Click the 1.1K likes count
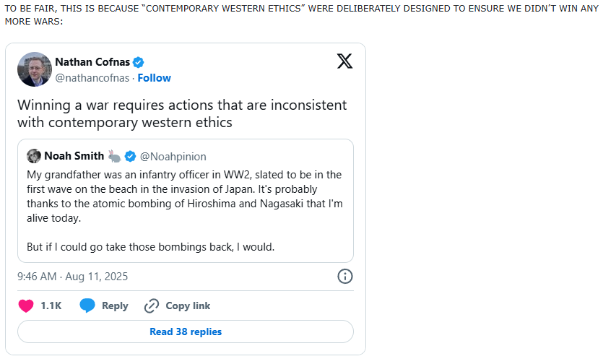Image resolution: width=603 pixels, height=364 pixels. [x=51, y=305]
